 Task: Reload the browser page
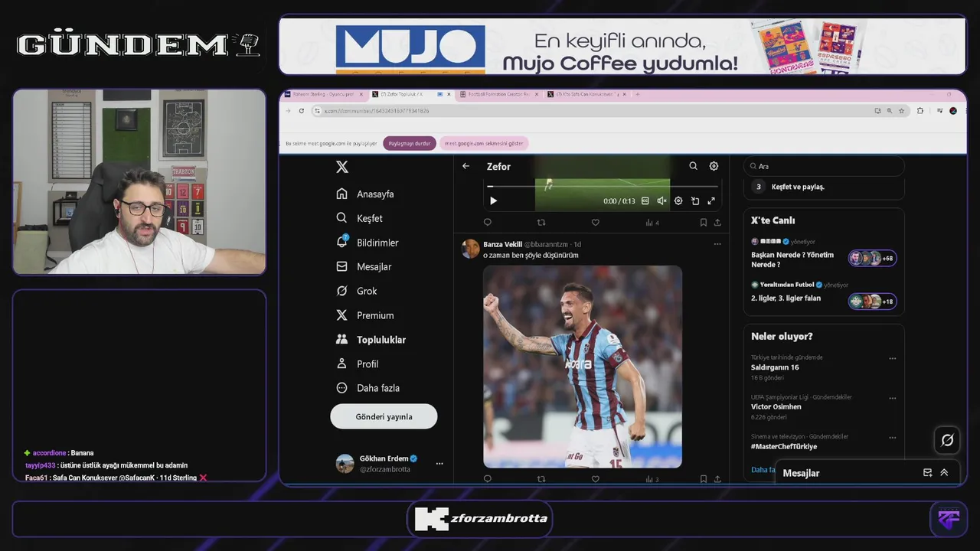point(301,111)
